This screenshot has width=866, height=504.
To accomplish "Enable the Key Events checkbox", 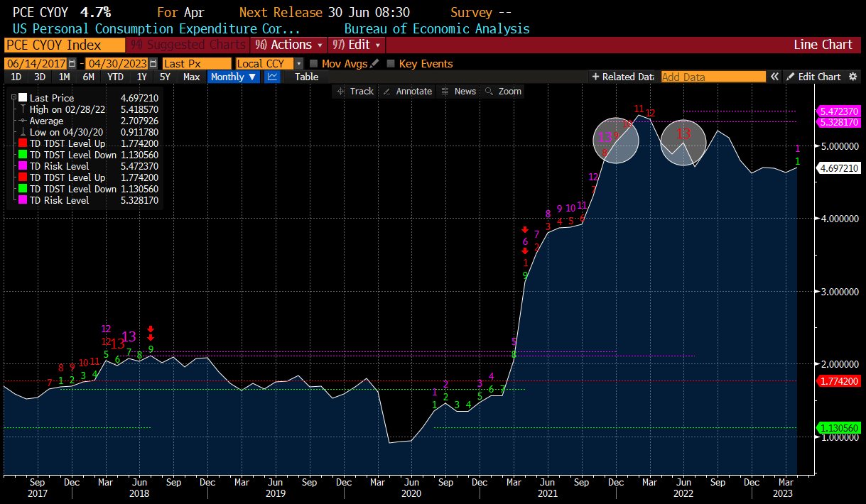I will pyautogui.click(x=391, y=63).
